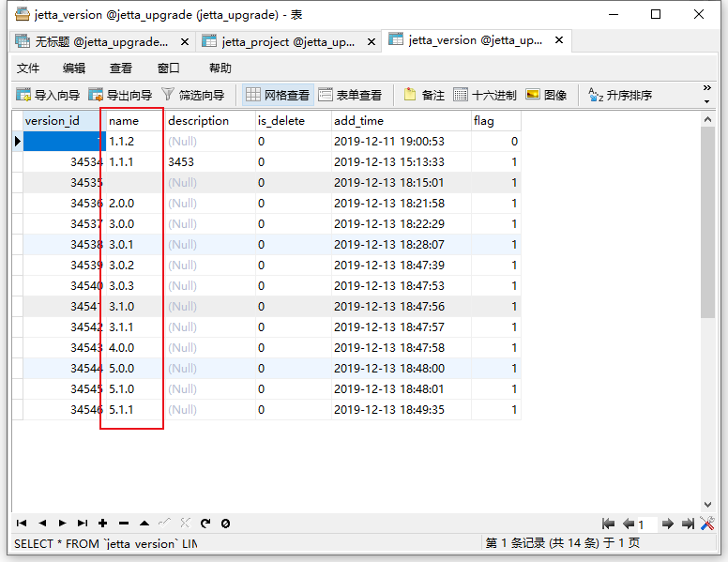The width and height of the screenshot is (728, 562).
Task: Click the add_time column header
Action: (x=402, y=121)
